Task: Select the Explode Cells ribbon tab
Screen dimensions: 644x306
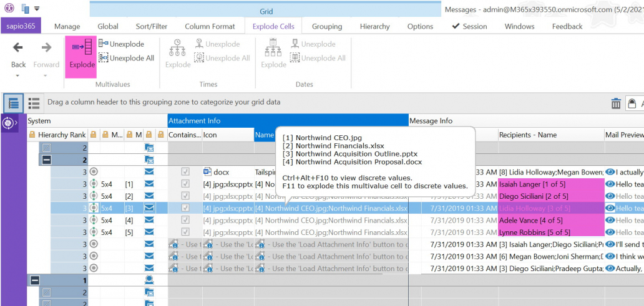Action: 273,26
